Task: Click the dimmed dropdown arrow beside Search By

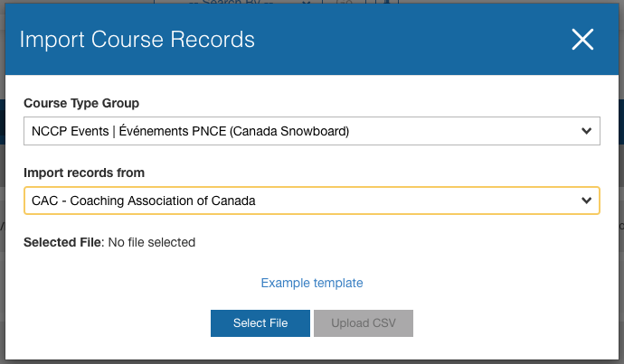Action: tap(306, 4)
